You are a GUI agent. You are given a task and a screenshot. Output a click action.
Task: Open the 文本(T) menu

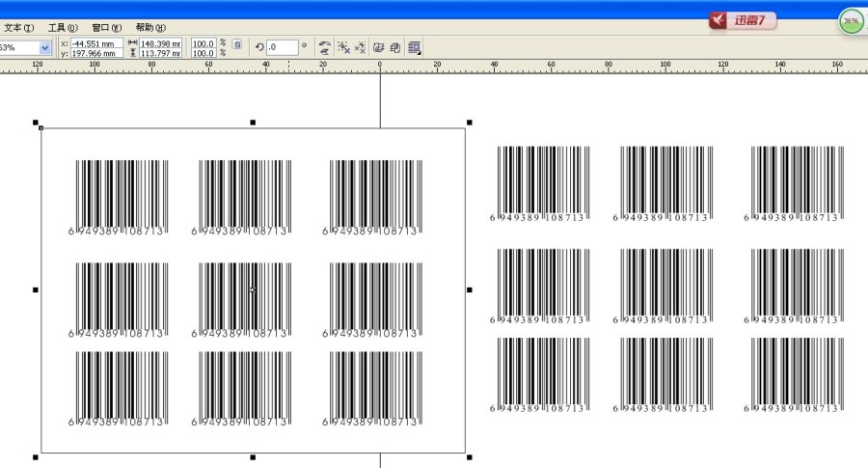coord(18,28)
